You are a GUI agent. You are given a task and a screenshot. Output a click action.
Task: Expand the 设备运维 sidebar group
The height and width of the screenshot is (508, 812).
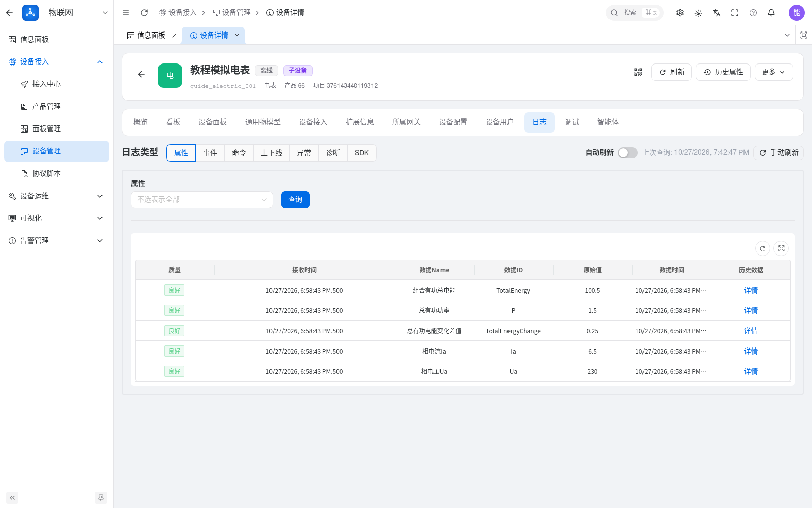(x=56, y=196)
